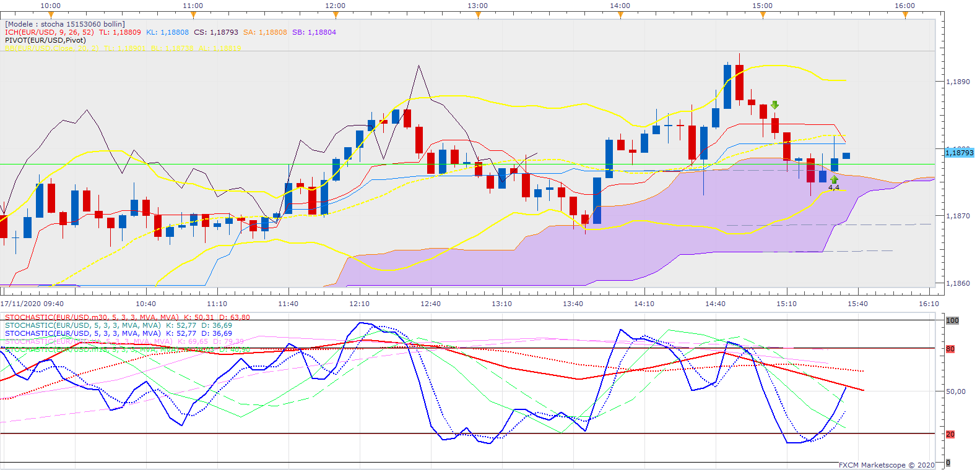Viewport: 980px width, 470px height.
Task: Select the red STOCHASTIC(EUR/USD.m30) indicator label
Action: (92, 317)
